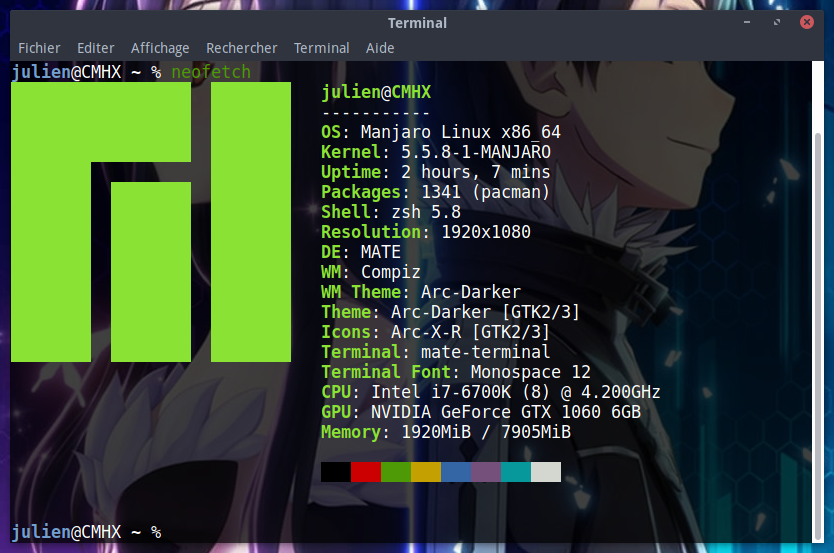The width and height of the screenshot is (834, 553).
Task: Click the red color block
Action: click(x=366, y=472)
